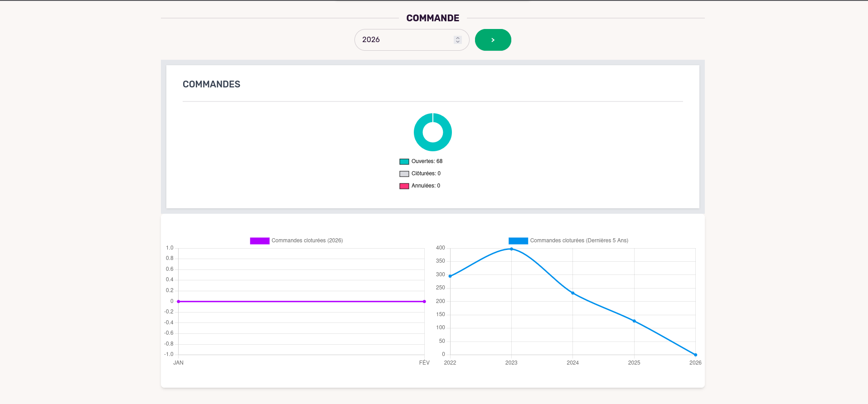Select the 2022 data point on blue line

coord(450,276)
